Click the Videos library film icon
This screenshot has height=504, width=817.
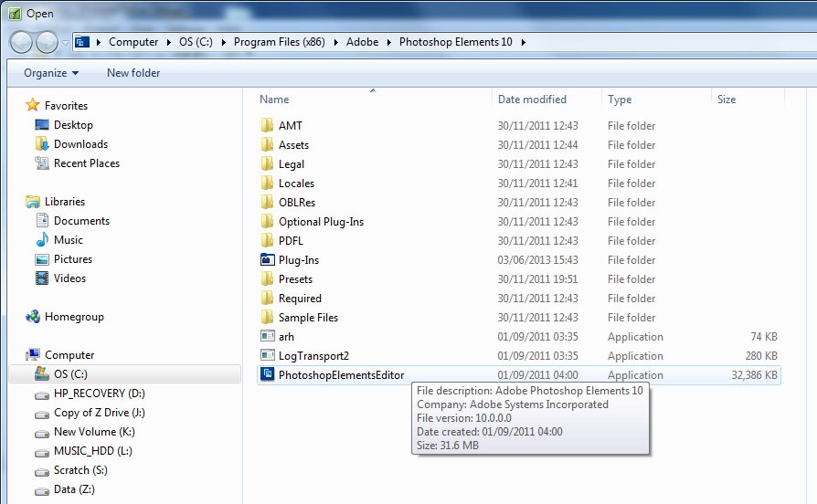click(42, 278)
